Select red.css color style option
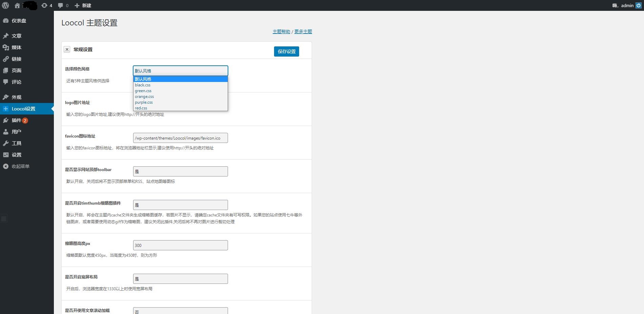The width and height of the screenshot is (644, 314). tap(180, 108)
